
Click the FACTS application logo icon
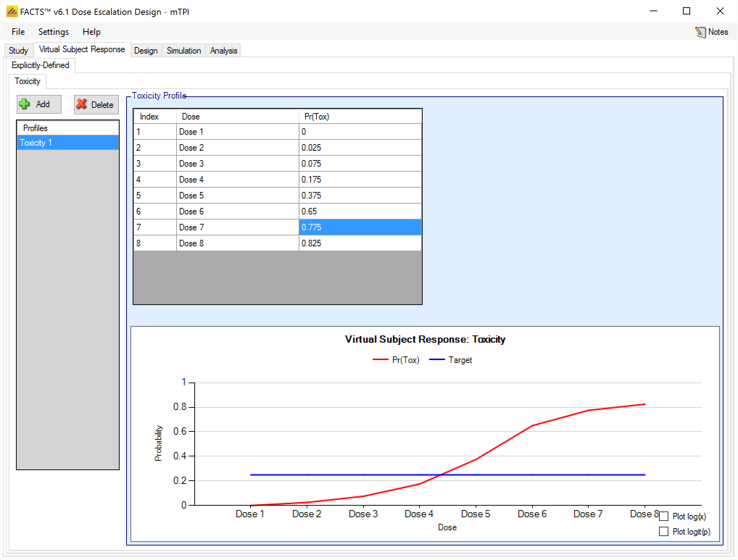click(x=12, y=12)
